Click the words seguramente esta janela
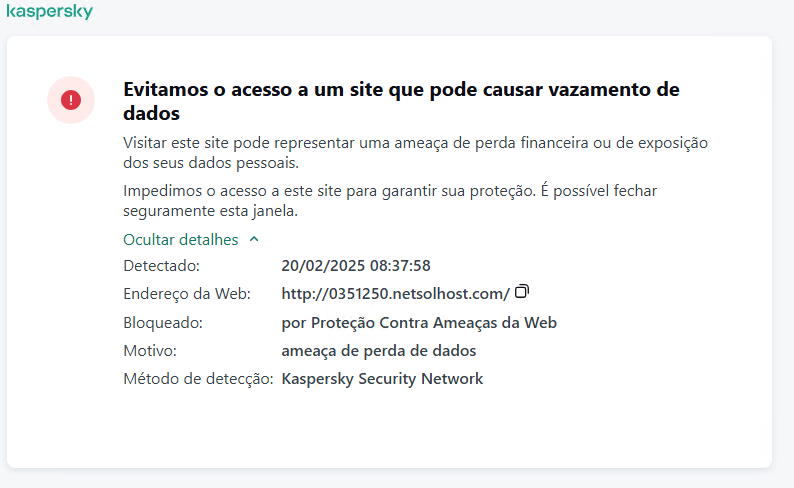This screenshot has height=488, width=794. (x=212, y=212)
